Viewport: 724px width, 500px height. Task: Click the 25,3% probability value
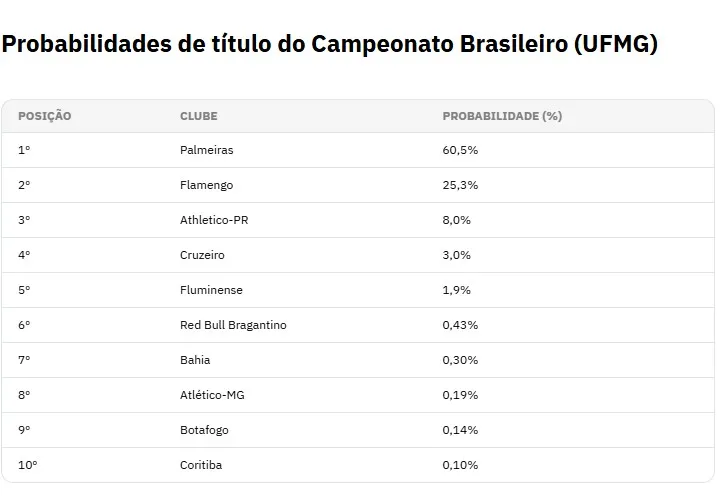460,185
